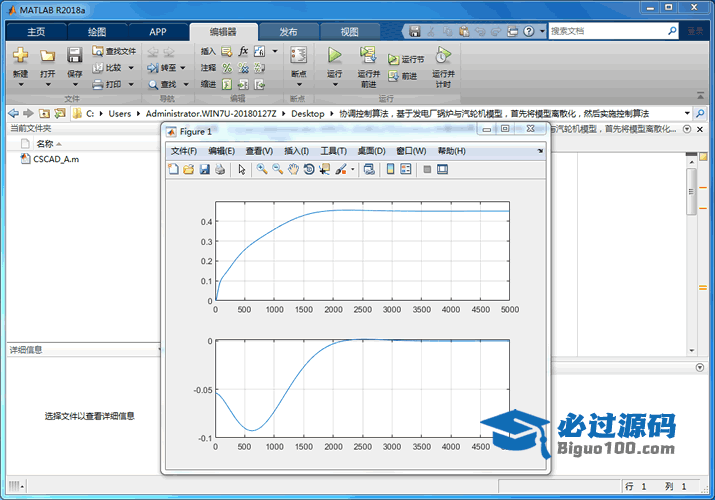Image resolution: width=715 pixels, height=500 pixels.
Task: Switch to the 绘图 ribbon tab
Action: 96,31
